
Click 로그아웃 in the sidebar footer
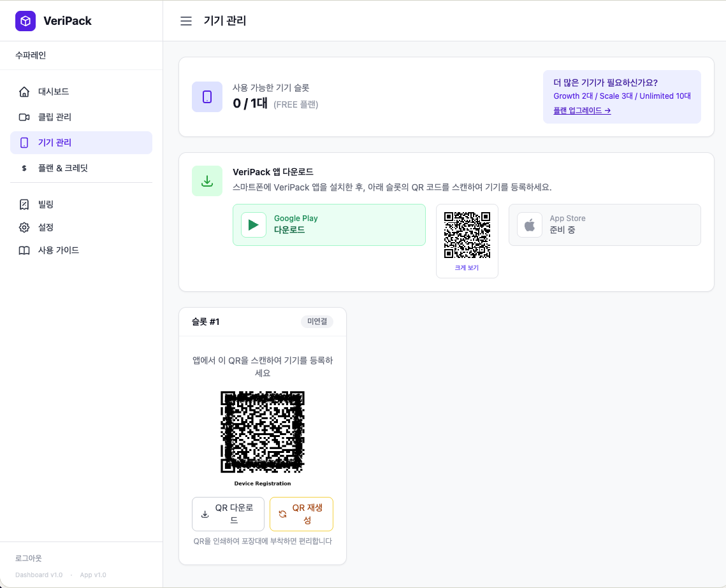[29, 558]
